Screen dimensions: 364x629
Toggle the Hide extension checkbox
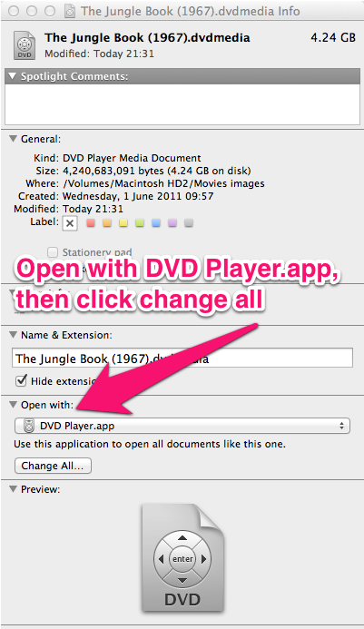21,380
